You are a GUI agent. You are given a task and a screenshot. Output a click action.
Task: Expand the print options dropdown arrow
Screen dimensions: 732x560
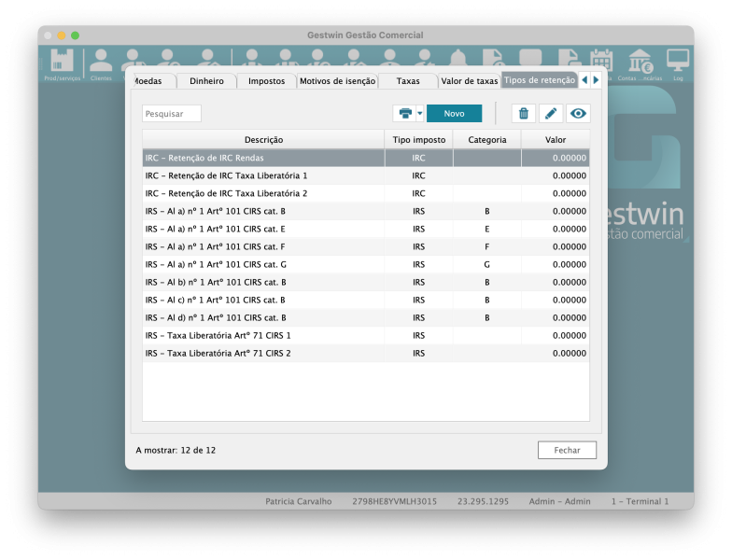click(x=420, y=113)
